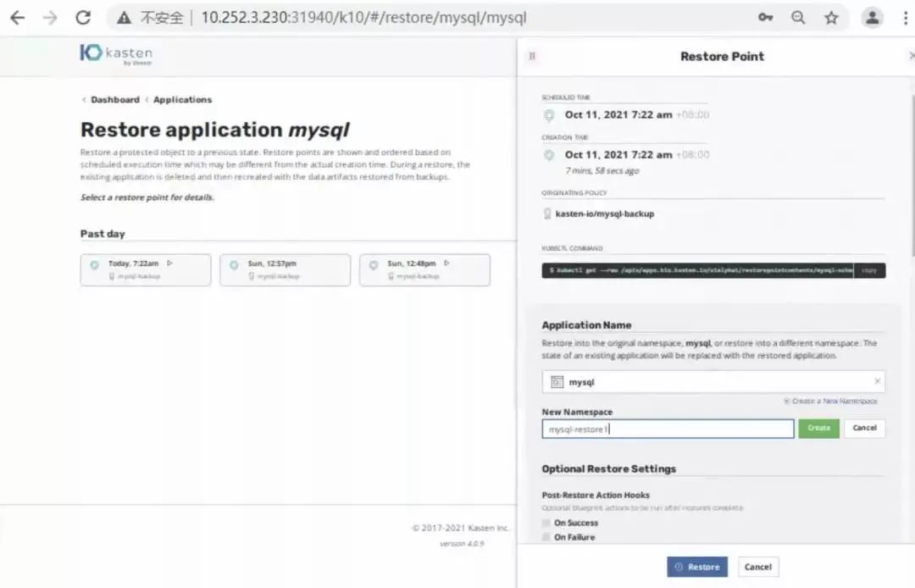Click 'Optional Restore Settings' heading
The image size is (915, 588).
tap(608, 469)
